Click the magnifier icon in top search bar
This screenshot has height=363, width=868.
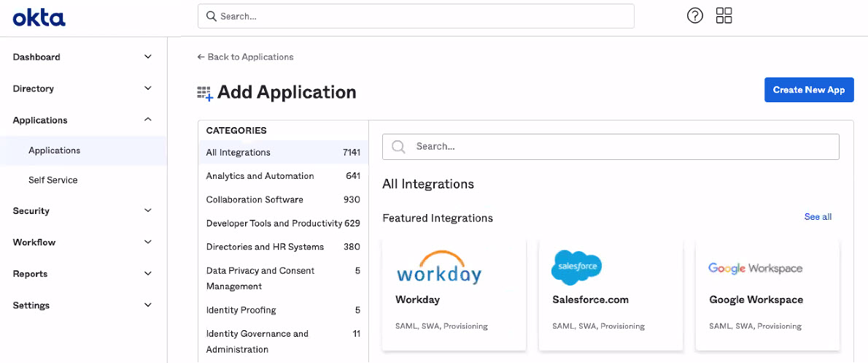click(211, 16)
